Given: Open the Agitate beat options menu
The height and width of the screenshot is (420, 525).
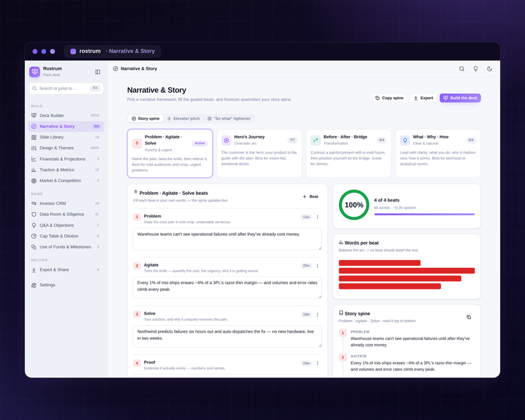Looking at the screenshot, I should (318, 266).
